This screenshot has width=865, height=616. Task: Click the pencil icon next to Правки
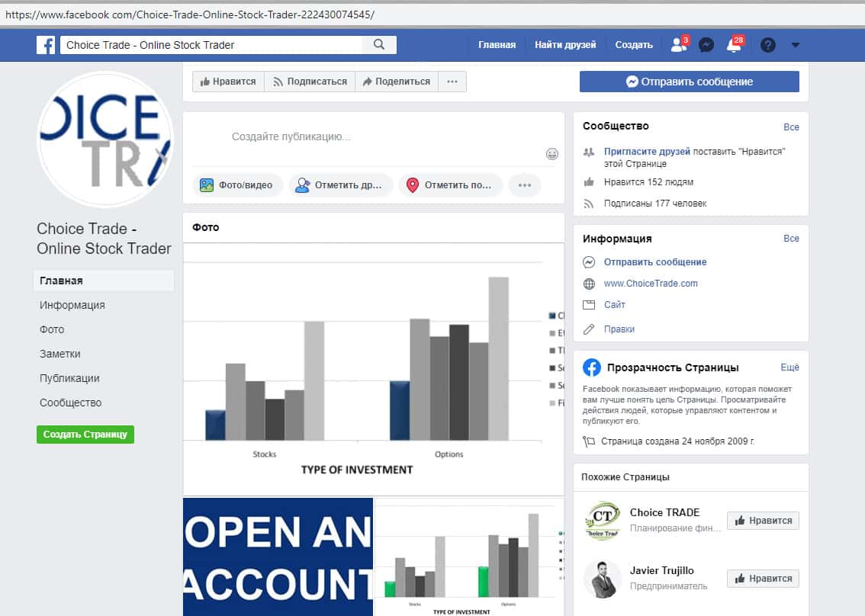[x=589, y=329]
